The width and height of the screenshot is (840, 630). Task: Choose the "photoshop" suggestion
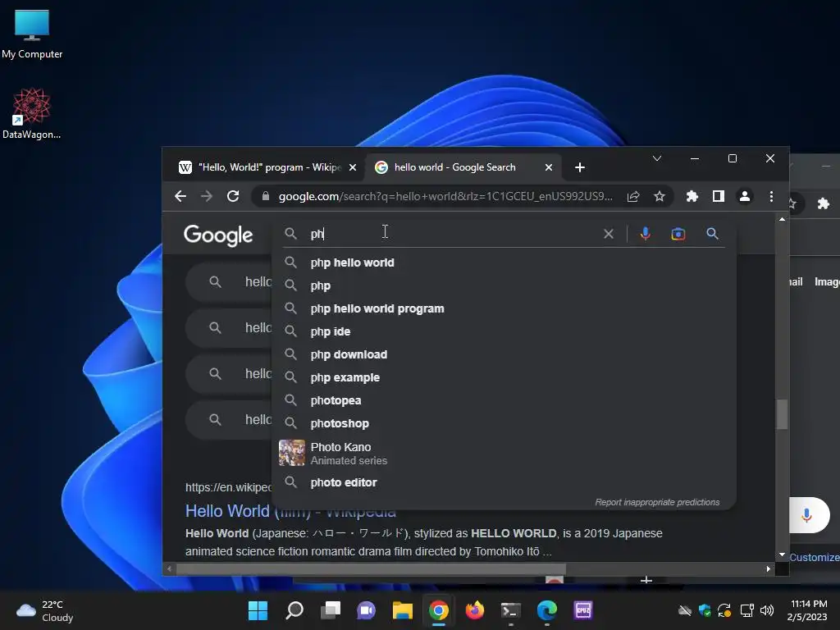[504, 424]
